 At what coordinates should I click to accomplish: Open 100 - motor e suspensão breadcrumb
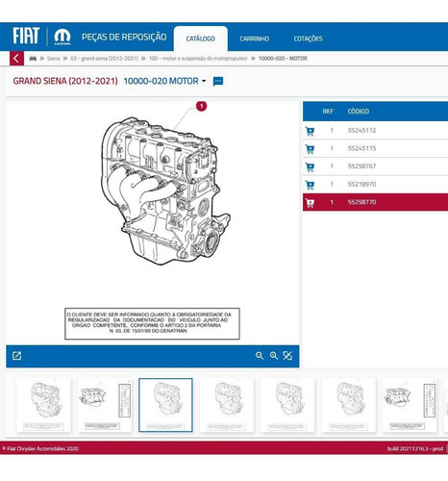coord(198,59)
